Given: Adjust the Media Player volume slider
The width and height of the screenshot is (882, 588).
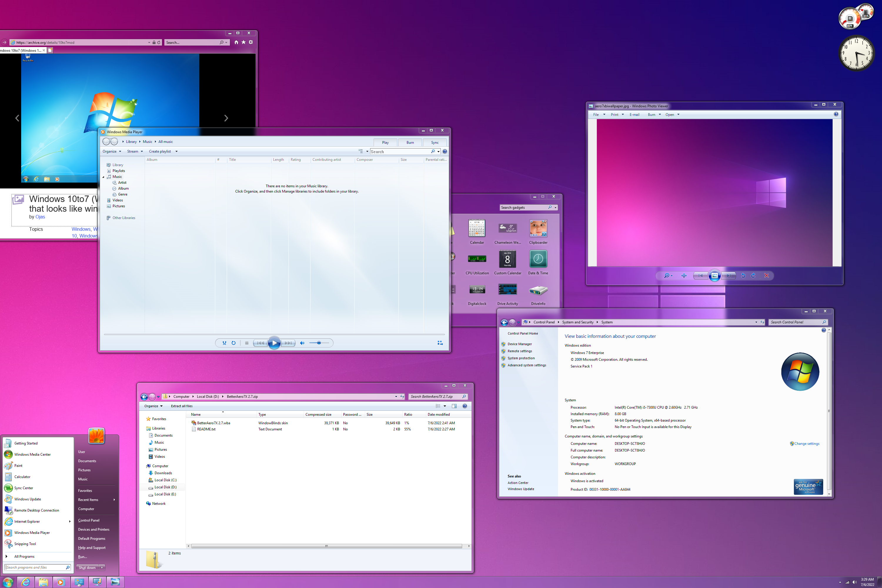Looking at the screenshot, I should click(319, 343).
